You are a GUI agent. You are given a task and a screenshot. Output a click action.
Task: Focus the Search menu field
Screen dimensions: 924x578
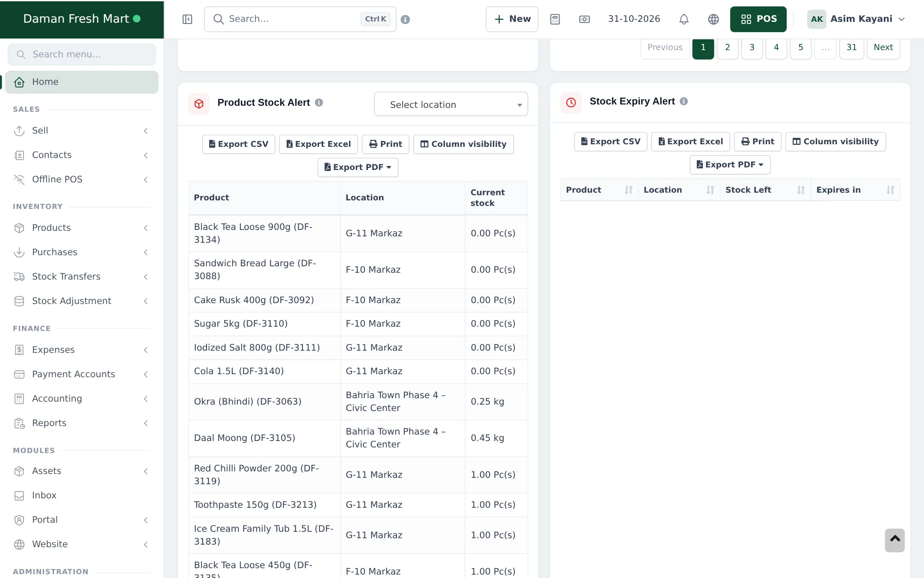82,54
